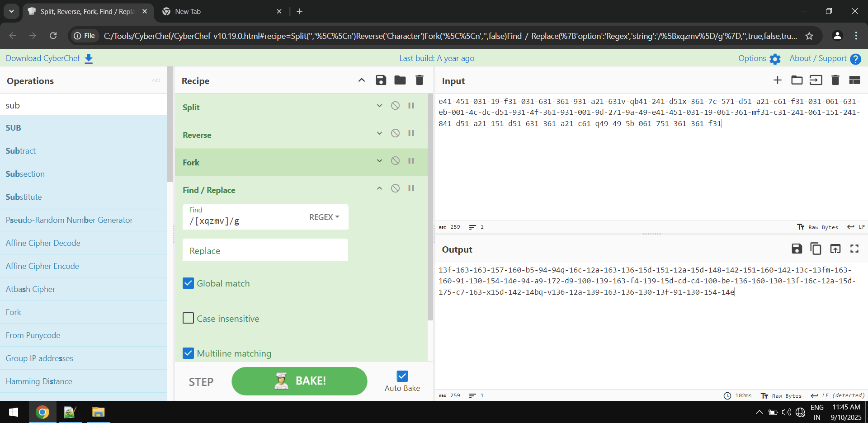Change input end-of-line sequence LF

pos(856,227)
